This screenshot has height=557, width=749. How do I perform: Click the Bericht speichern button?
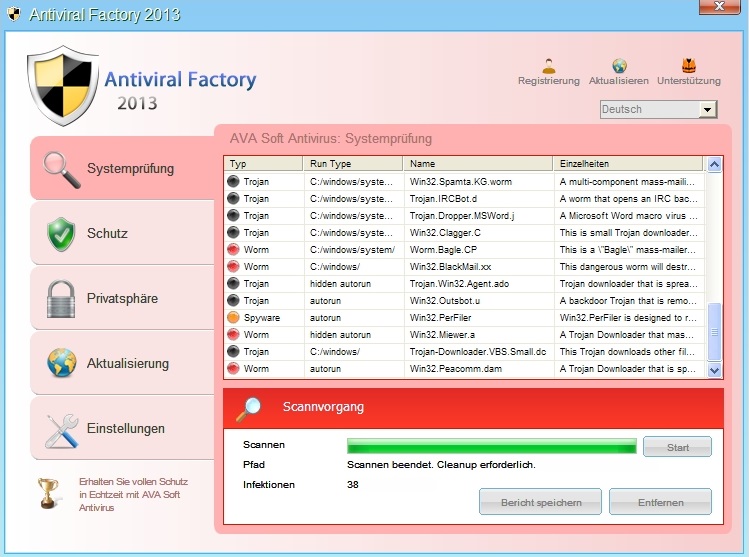(x=540, y=502)
